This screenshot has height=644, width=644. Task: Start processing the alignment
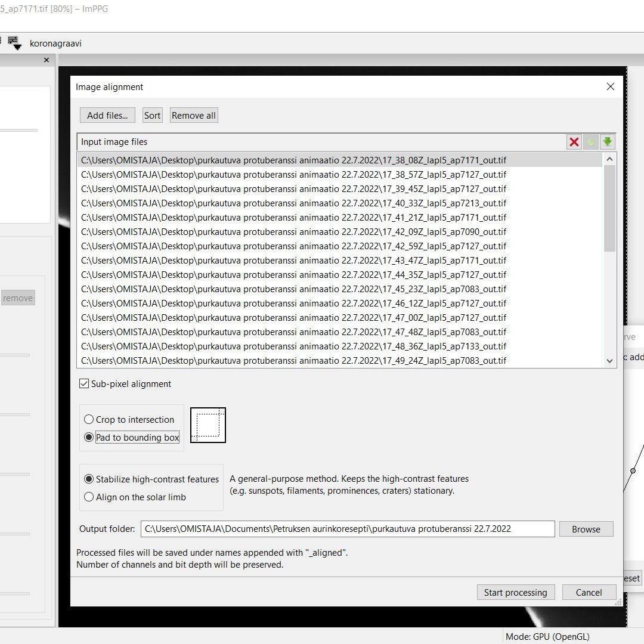tap(515, 592)
